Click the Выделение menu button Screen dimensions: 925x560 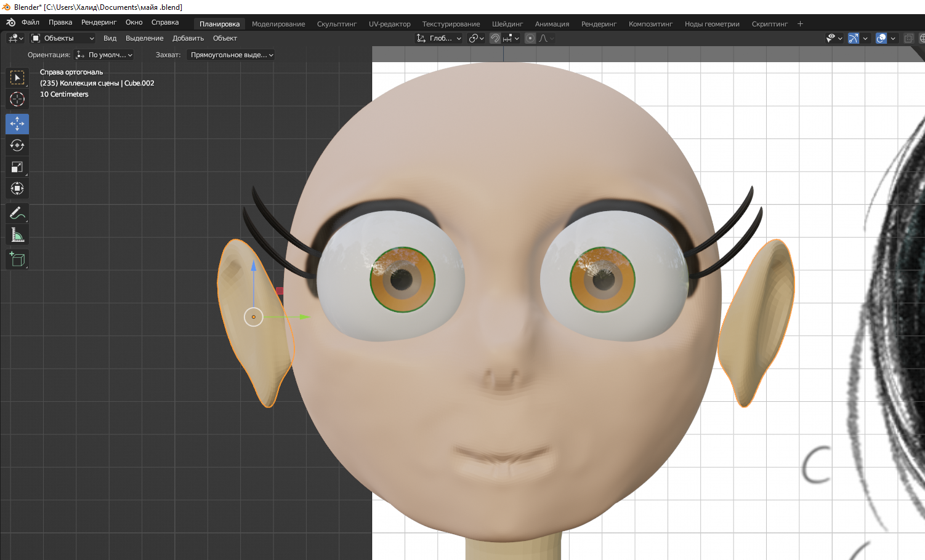[144, 38]
